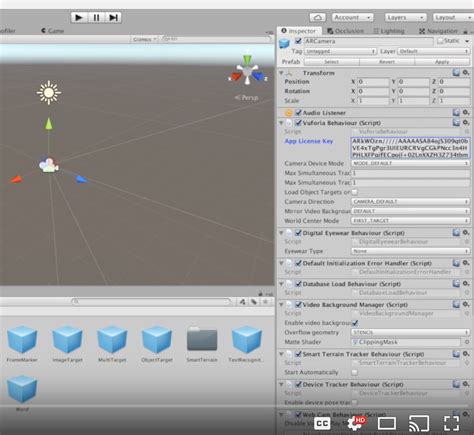
Task: Toggle the Database Load Behaviour checkbox
Action: pyautogui.click(x=298, y=284)
